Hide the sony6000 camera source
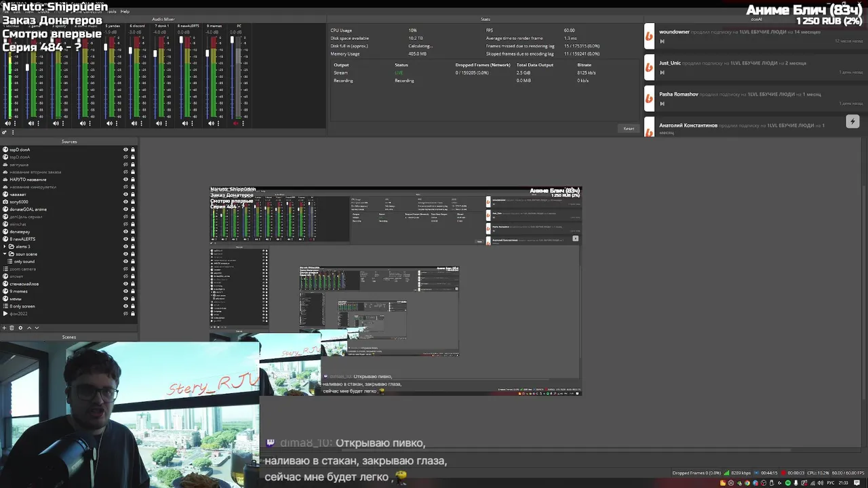 (125, 202)
